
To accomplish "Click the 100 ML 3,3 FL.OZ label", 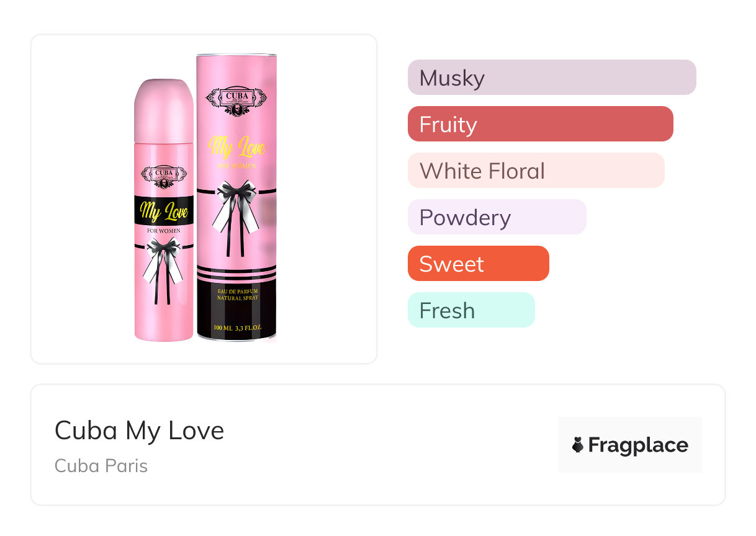I will click(x=237, y=328).
